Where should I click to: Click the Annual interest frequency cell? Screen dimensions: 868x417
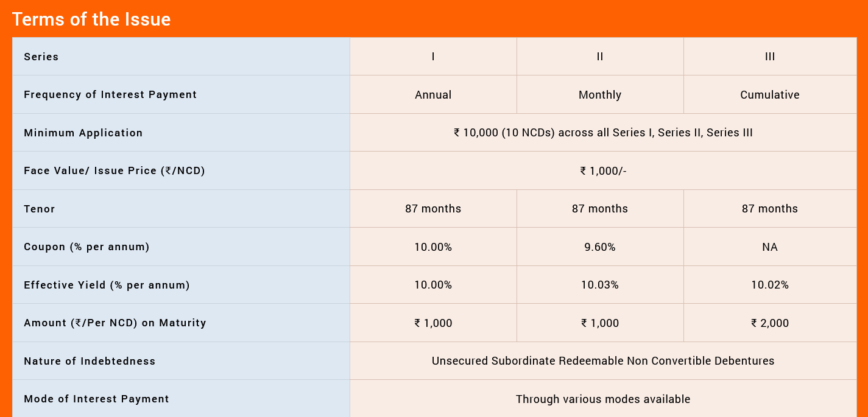click(x=433, y=95)
